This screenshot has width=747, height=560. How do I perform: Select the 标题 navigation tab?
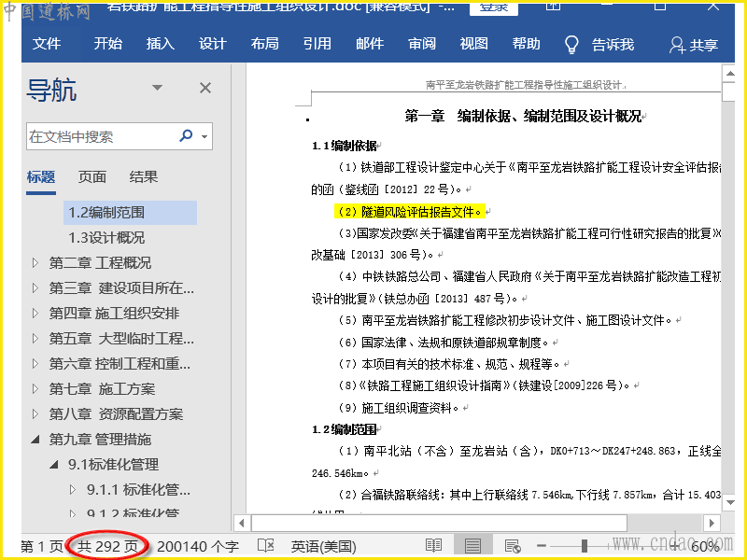coord(41,177)
